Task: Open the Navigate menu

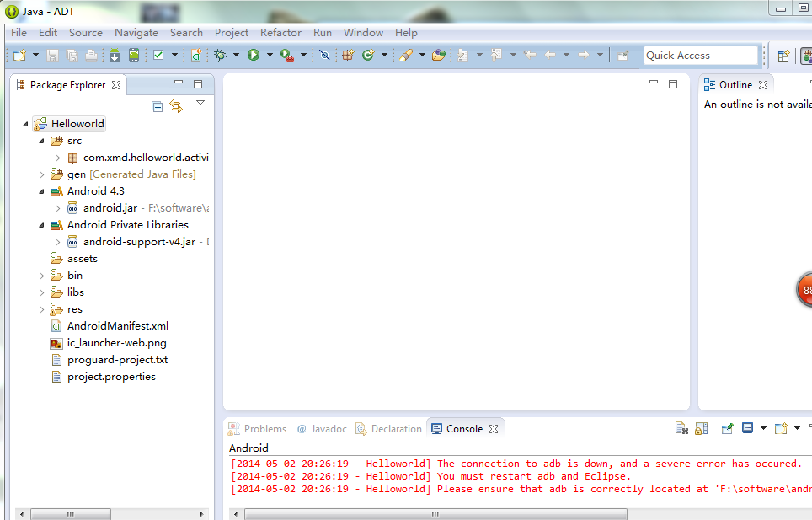Action: (x=136, y=33)
